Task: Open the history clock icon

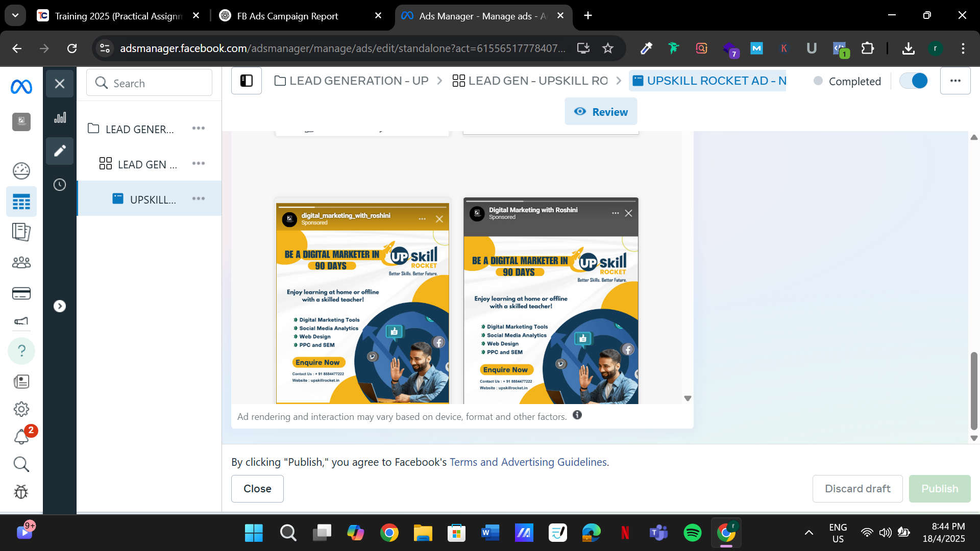Action: point(60,185)
